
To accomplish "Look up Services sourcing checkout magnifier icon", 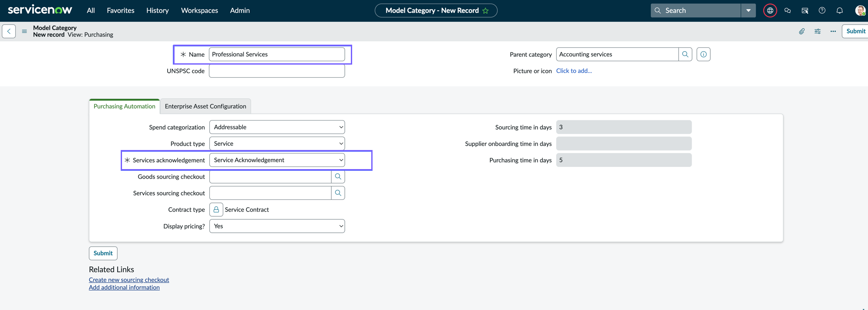I will tap(338, 193).
